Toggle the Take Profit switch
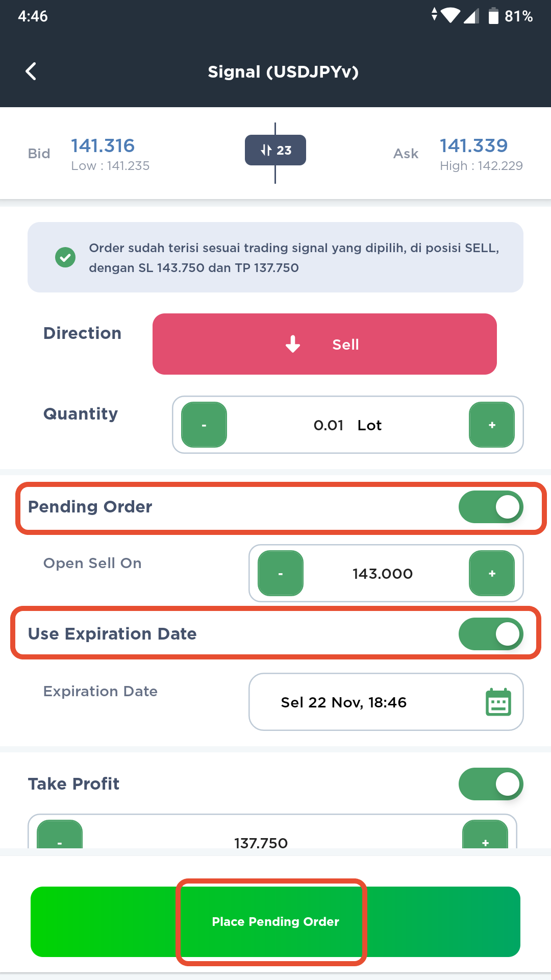 (491, 784)
